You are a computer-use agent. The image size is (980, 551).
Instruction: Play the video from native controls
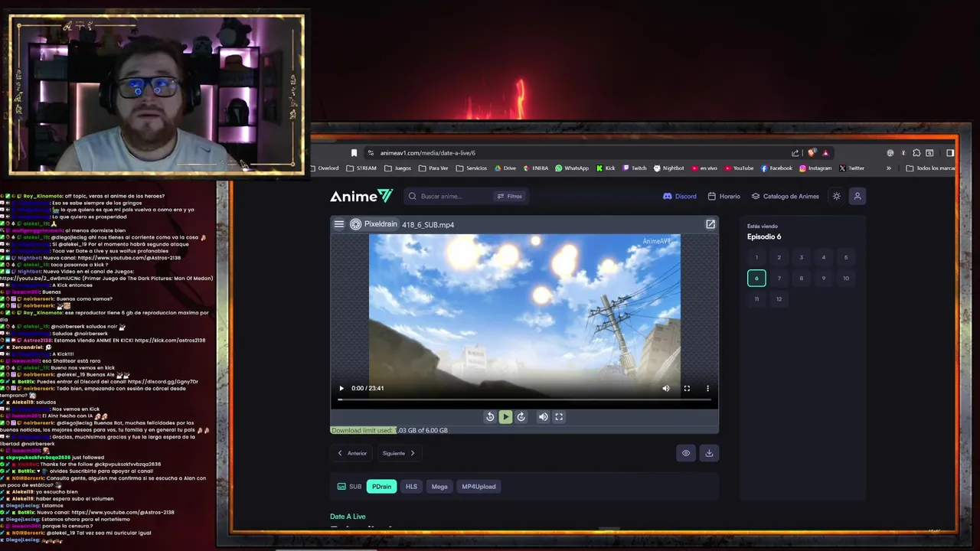tap(341, 388)
